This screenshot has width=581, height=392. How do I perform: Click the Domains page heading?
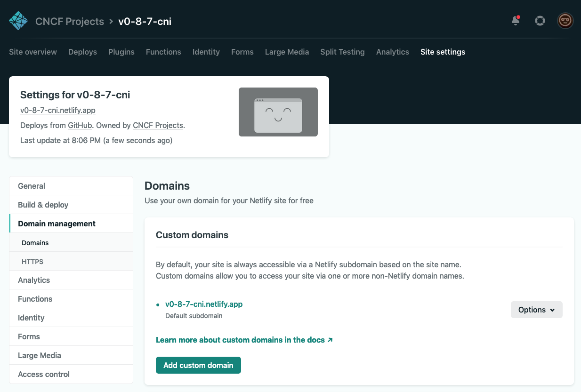click(167, 185)
